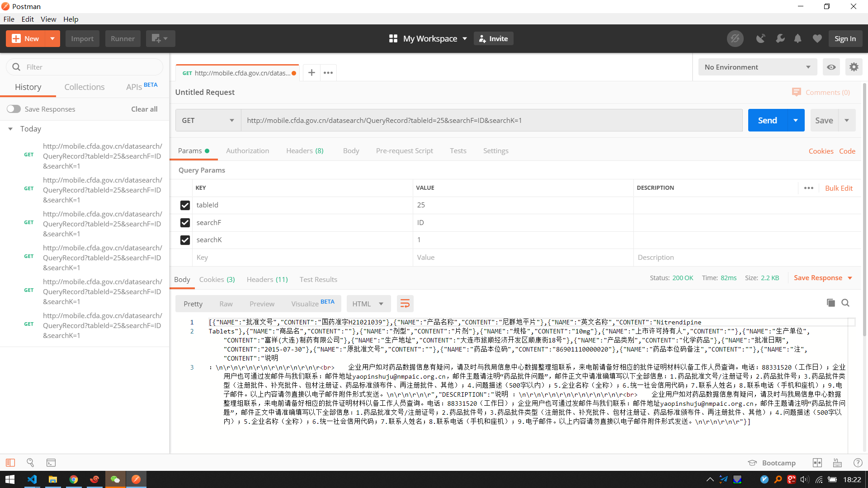Toggle response line wrap icon
The width and height of the screenshot is (868, 488).
405,304
